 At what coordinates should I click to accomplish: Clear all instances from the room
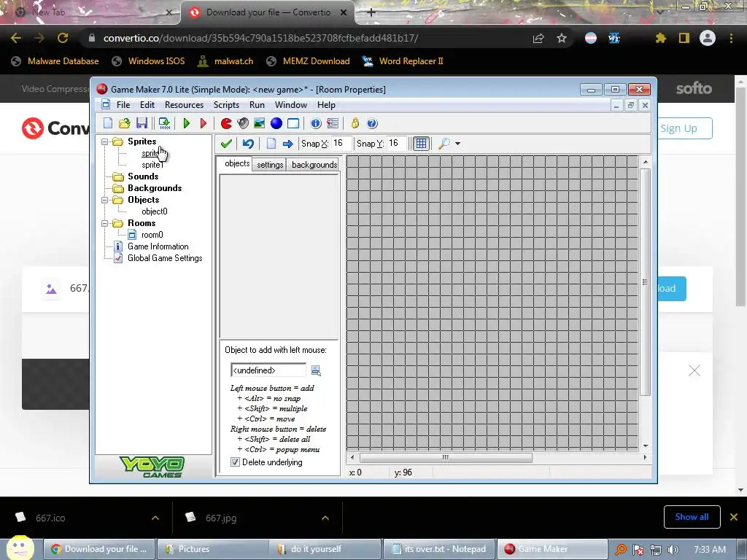[x=271, y=144]
